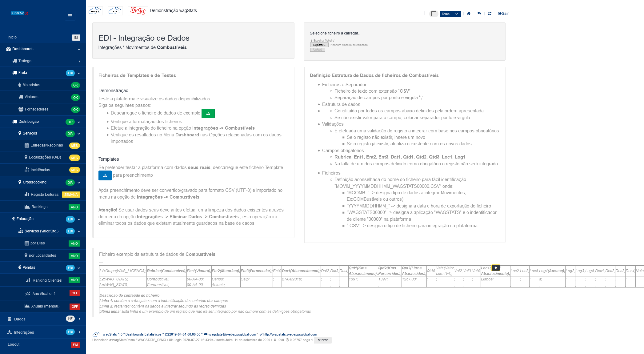Image resolution: width=644 pixels, height=354 pixels.
Task: Download the Template file (blue button)
Action: (x=105, y=175)
